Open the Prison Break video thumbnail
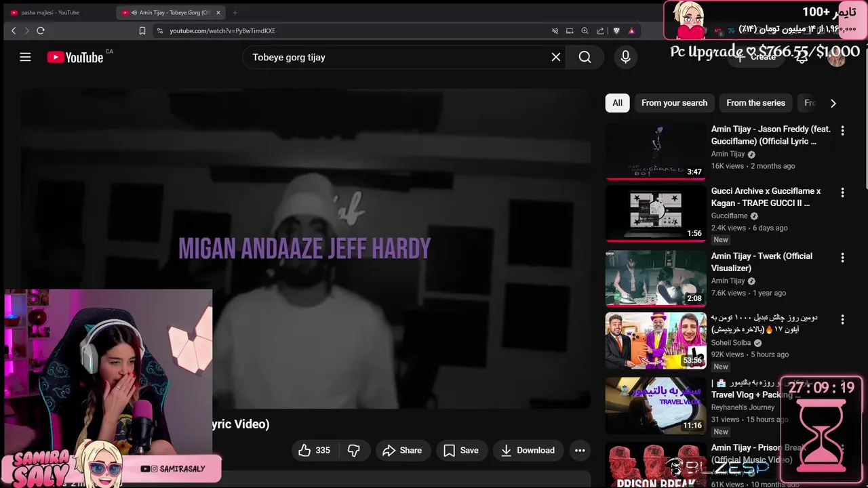 656,466
